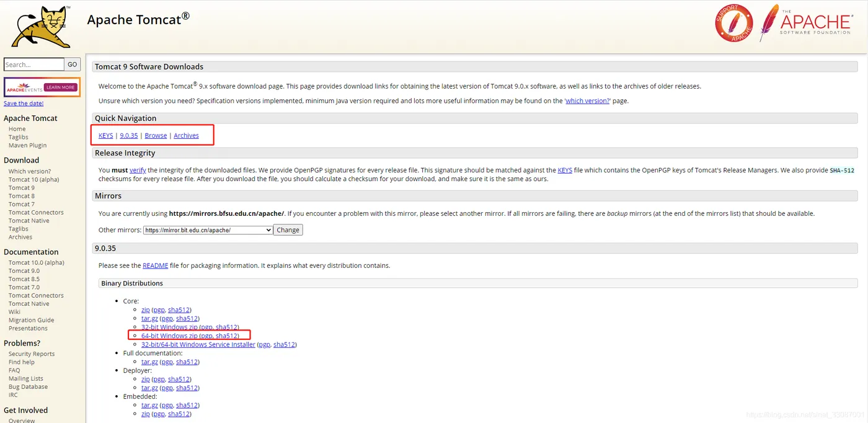Viewport: 868px width, 423px height.
Task: Open Tomcat Connectors under Download
Action: tap(36, 212)
